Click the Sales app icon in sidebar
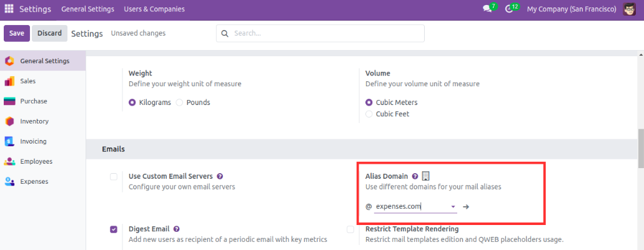The width and height of the screenshot is (644, 250). click(9, 81)
